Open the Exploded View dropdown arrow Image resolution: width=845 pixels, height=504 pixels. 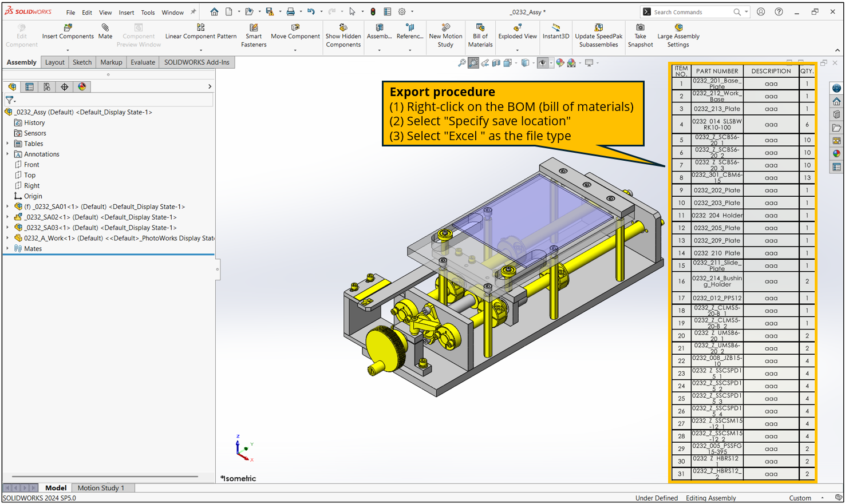pyautogui.click(x=518, y=50)
